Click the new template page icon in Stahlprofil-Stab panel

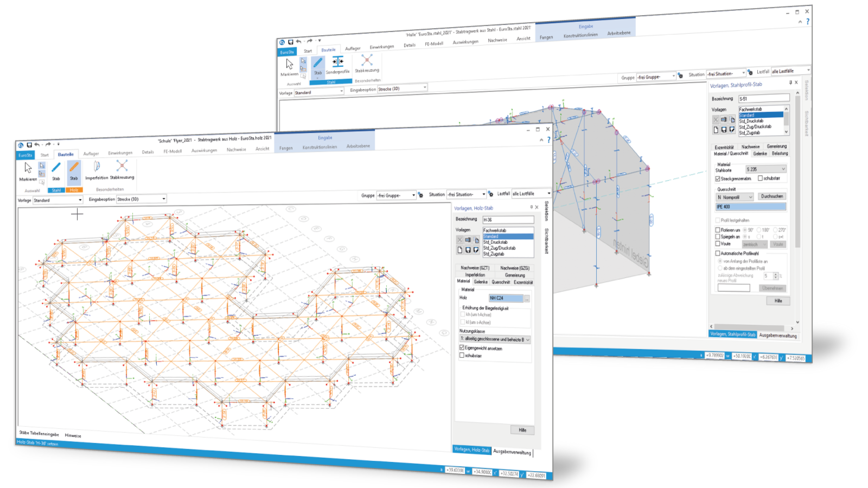pyautogui.click(x=716, y=130)
